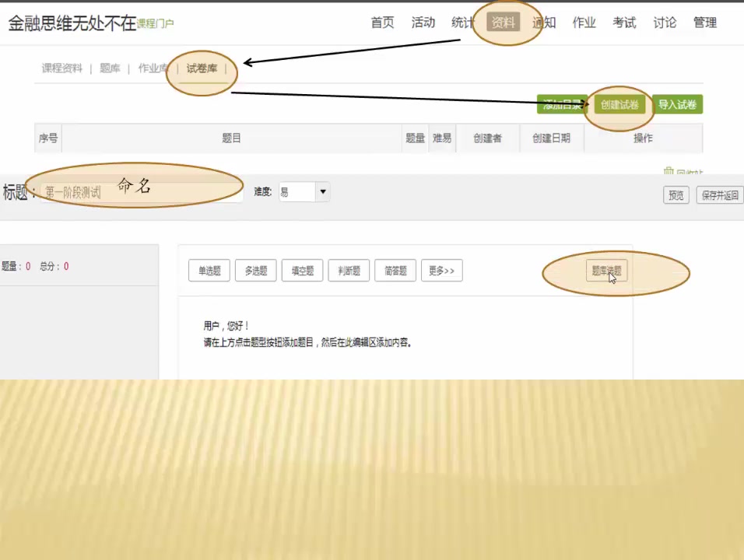
Task: Add a multiple-choice question via 多选题
Action: pos(254,270)
